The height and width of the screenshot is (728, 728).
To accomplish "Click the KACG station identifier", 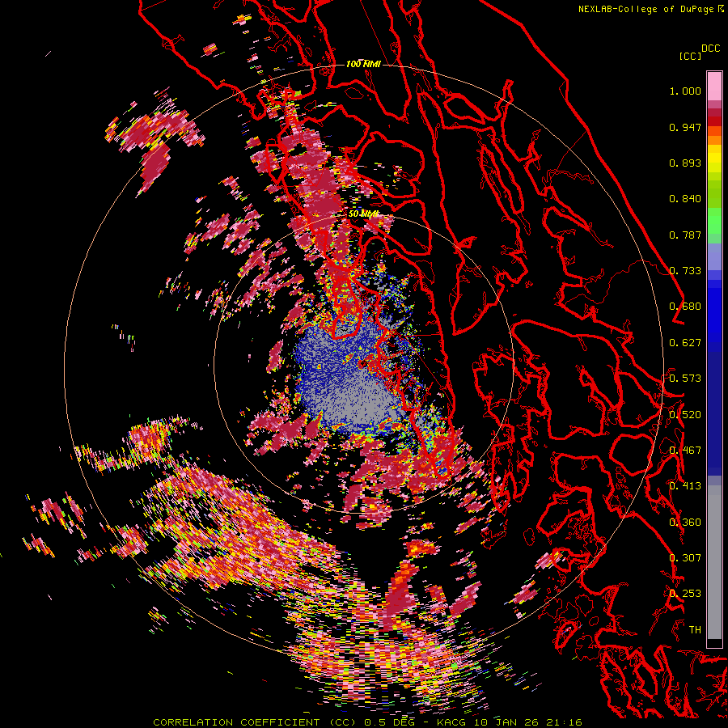I will point(453,722).
